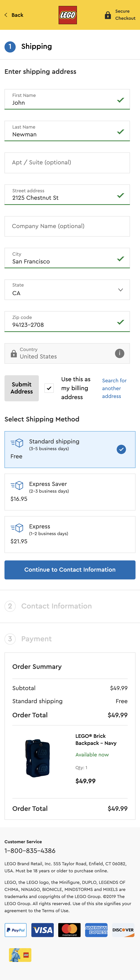Image resolution: width=140 pixels, height=980 pixels.
Task: Click the Discover card icon
Action: (x=123, y=930)
